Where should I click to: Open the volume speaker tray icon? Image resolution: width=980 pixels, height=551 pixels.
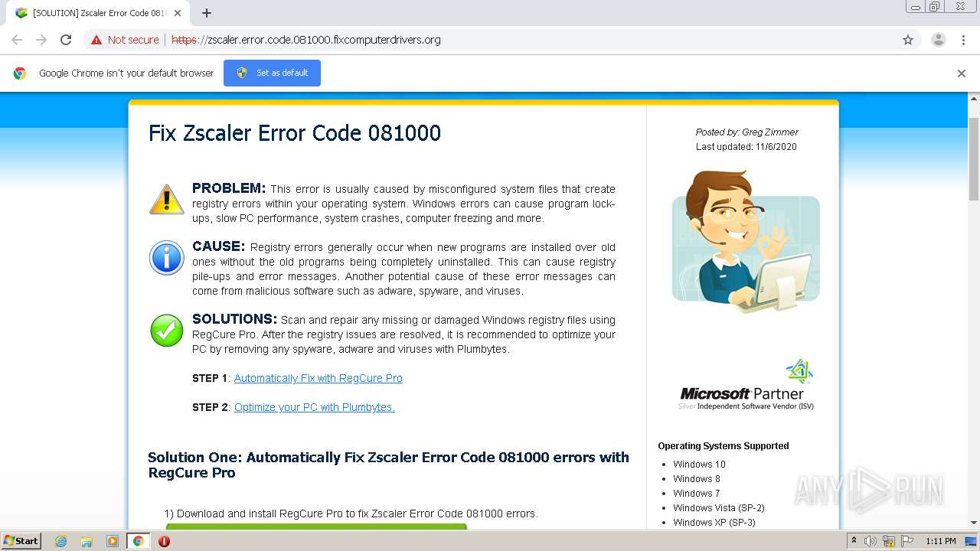(x=871, y=541)
